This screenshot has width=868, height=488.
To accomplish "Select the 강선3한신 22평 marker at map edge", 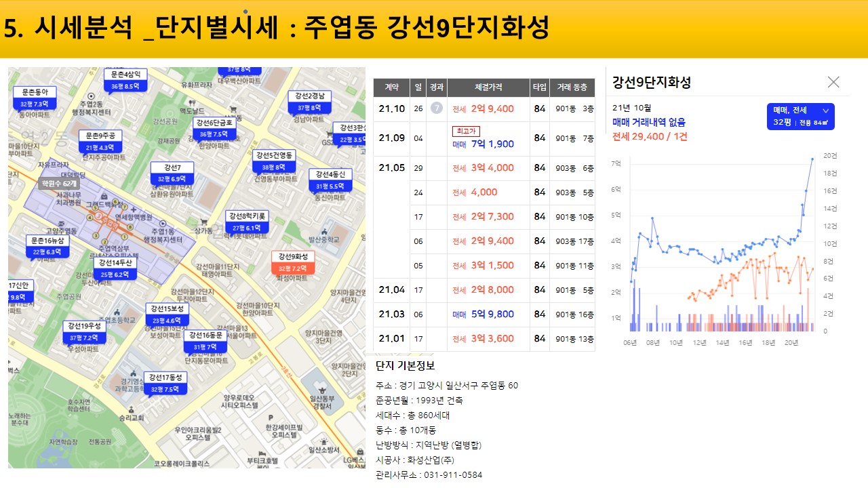I will [x=350, y=133].
